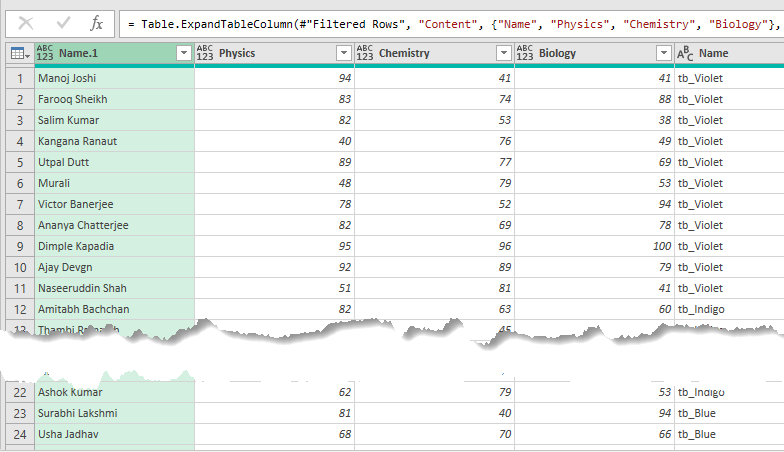Change text type icon of Name column
Viewport: 784px width, 452px height.
pos(685,53)
